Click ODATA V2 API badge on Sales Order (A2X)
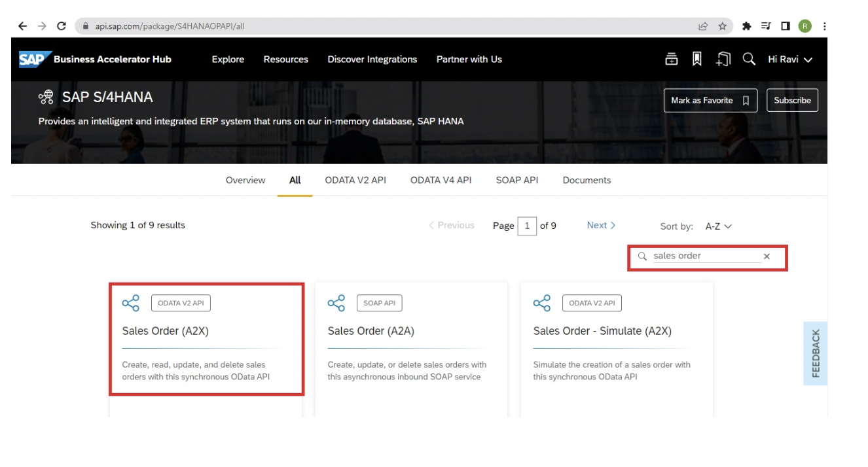This screenshot has height=467, width=868. point(181,303)
